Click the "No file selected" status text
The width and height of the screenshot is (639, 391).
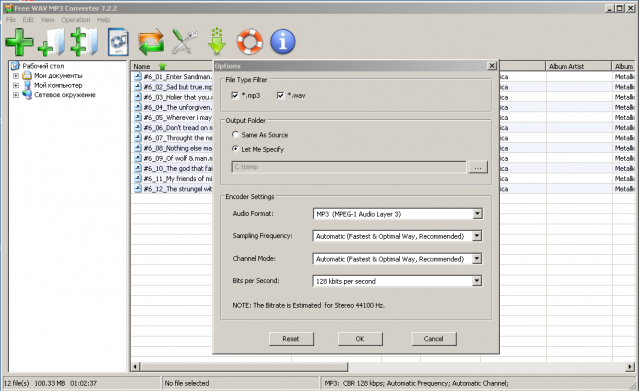coord(187,383)
